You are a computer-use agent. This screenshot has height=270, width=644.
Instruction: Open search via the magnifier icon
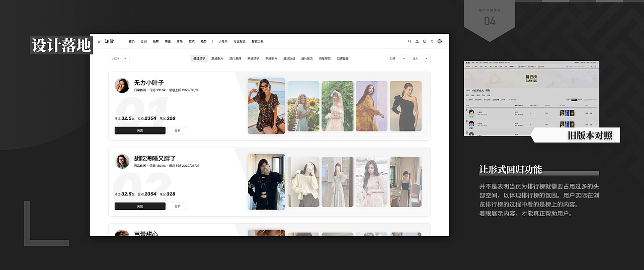[x=410, y=41]
